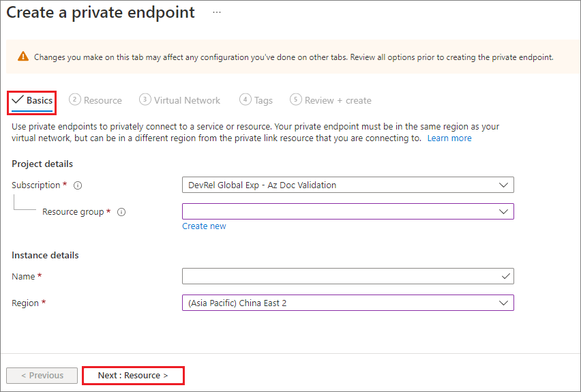Click the step 3 circle icon
The height and width of the screenshot is (392, 581).
(x=145, y=100)
